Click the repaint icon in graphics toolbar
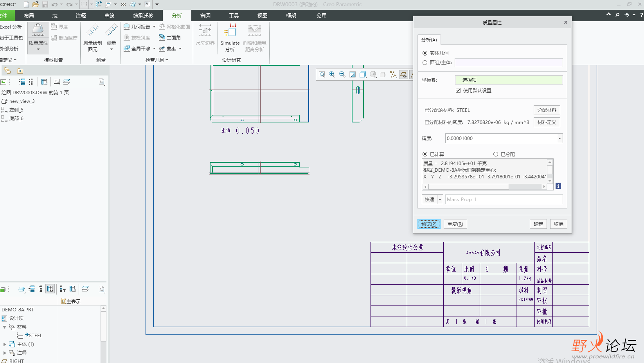This screenshot has width=644, height=363. (353, 74)
